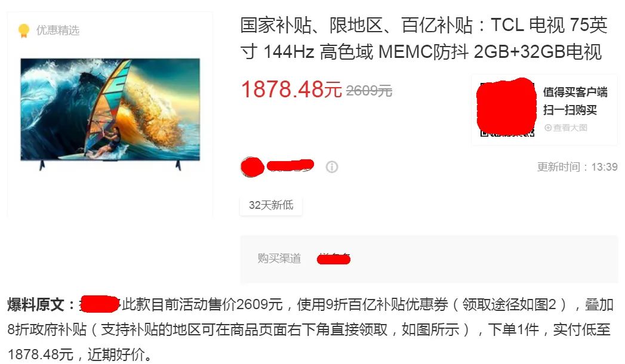Open the TCL TV product image
The height and width of the screenshot is (364, 625).
(x=110, y=114)
